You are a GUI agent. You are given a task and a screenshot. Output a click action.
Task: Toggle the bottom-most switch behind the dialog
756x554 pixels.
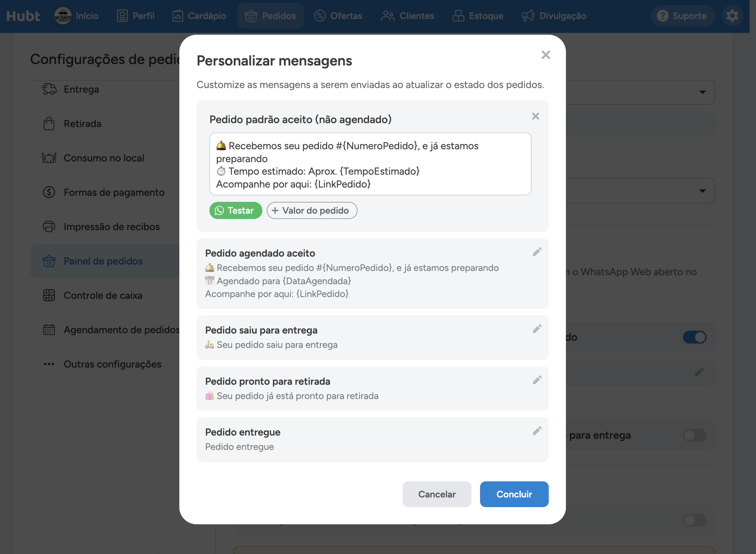pos(694,520)
